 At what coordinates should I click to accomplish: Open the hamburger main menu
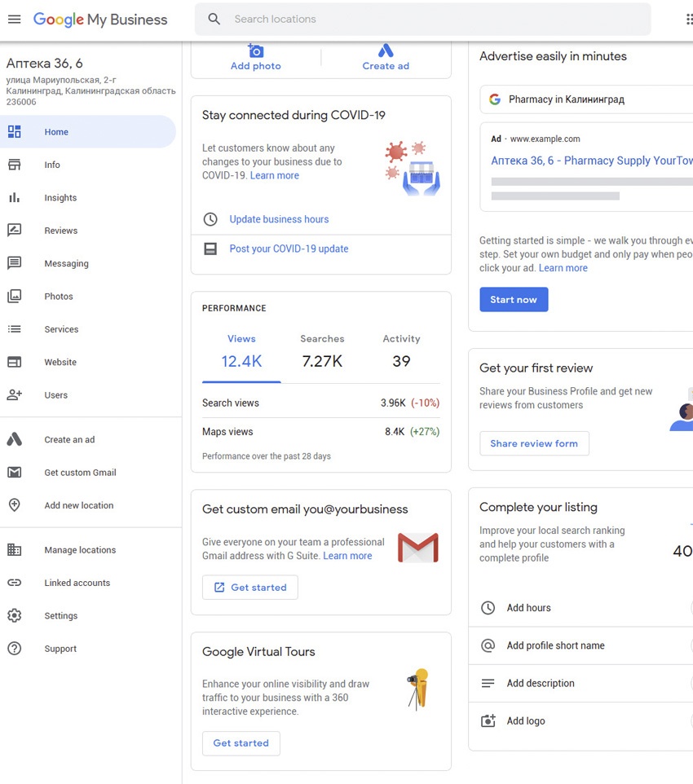15,20
